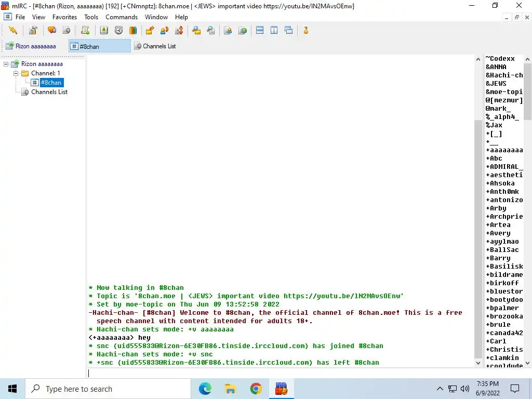Viewport: 532px width, 399px height.
Task: Select the #8chan switchbar tab
Action: pos(100,46)
